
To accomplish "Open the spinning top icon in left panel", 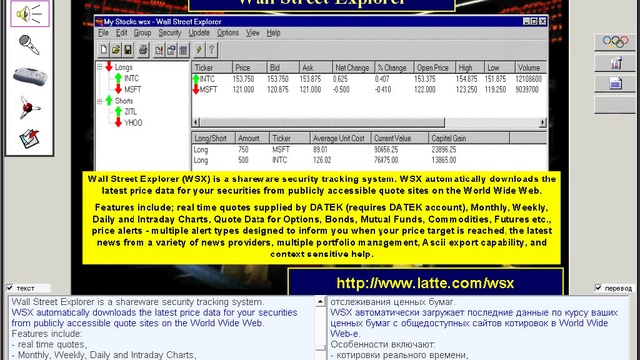I will [x=29, y=107].
